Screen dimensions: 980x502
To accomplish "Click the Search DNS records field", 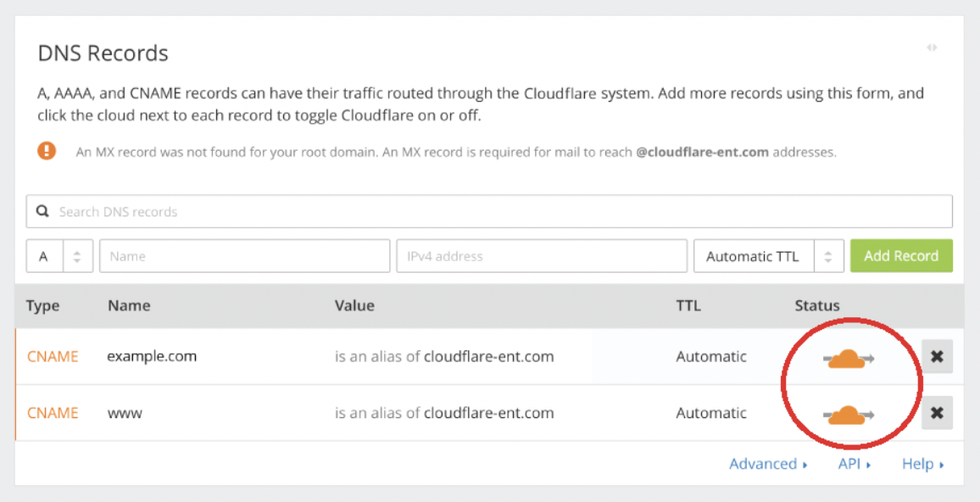I will (x=489, y=211).
